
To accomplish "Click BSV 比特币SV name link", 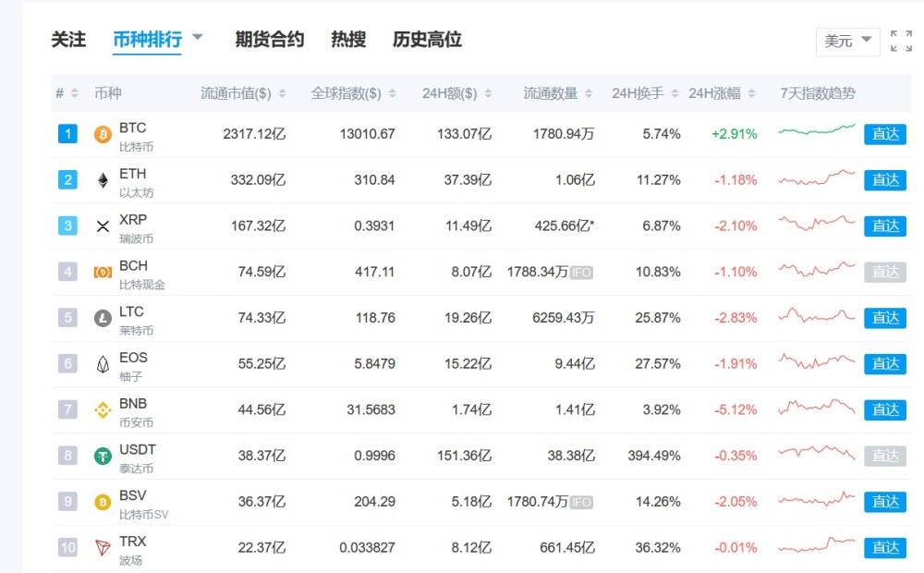I will 144,505.
